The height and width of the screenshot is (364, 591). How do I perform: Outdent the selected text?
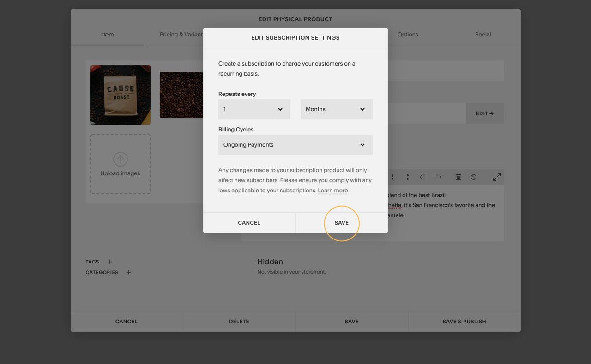coord(422,177)
